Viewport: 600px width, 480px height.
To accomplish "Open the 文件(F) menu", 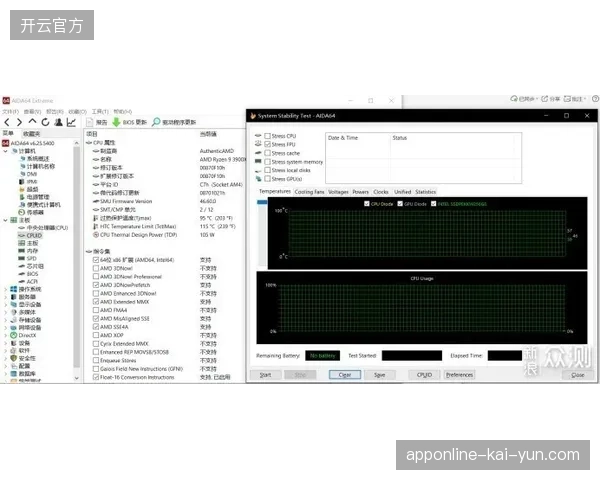I will click(x=10, y=111).
